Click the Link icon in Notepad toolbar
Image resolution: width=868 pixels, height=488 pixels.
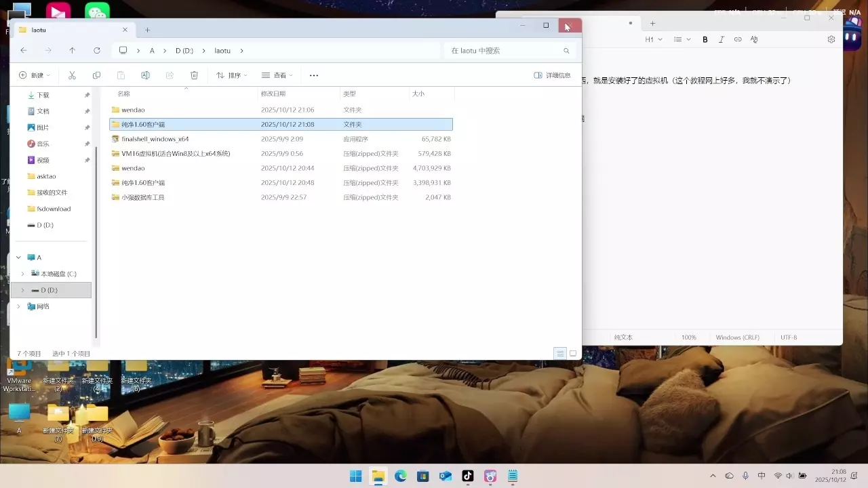tap(738, 39)
